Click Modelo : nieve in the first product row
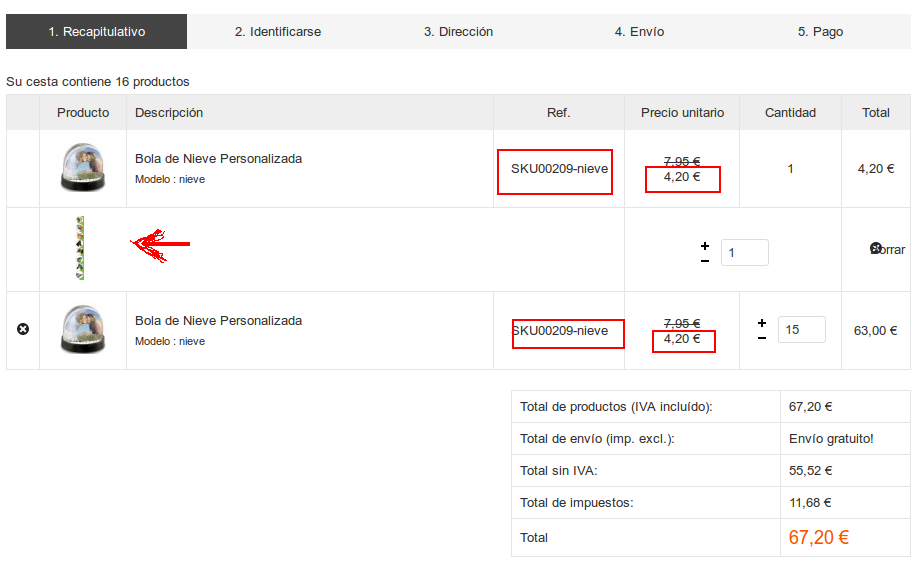The width and height of the screenshot is (920, 567). tap(170, 180)
